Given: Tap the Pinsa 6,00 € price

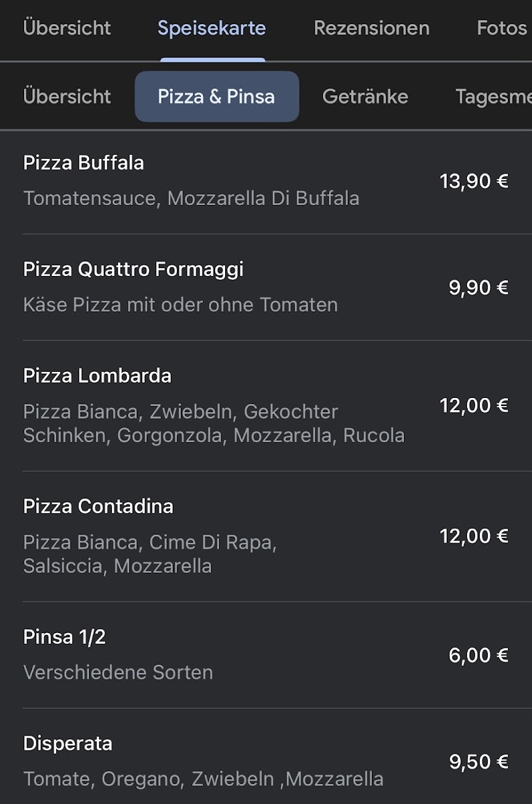Looking at the screenshot, I should (x=478, y=655).
